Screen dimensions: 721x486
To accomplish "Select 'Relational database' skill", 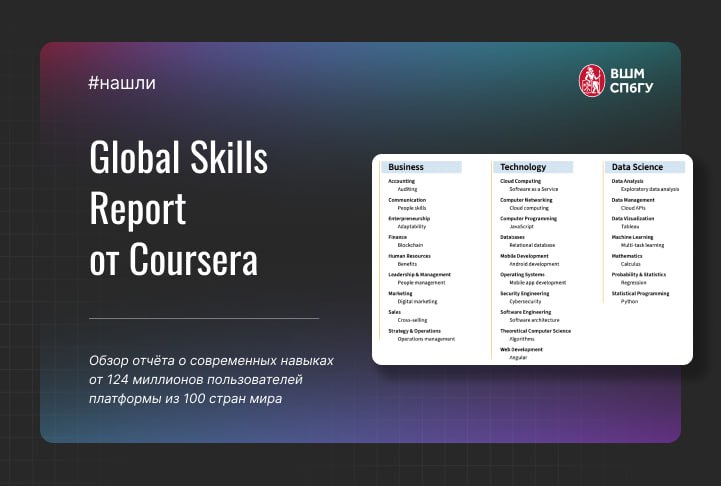I will pyautogui.click(x=532, y=245).
